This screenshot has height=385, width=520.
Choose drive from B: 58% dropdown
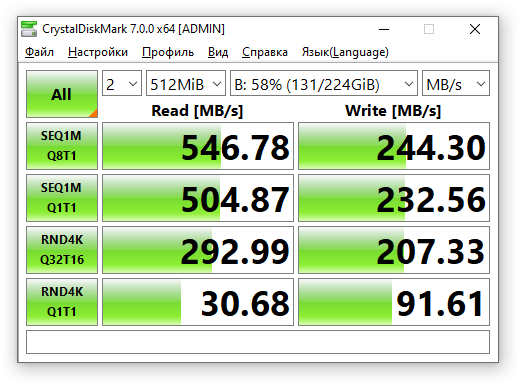tap(324, 83)
